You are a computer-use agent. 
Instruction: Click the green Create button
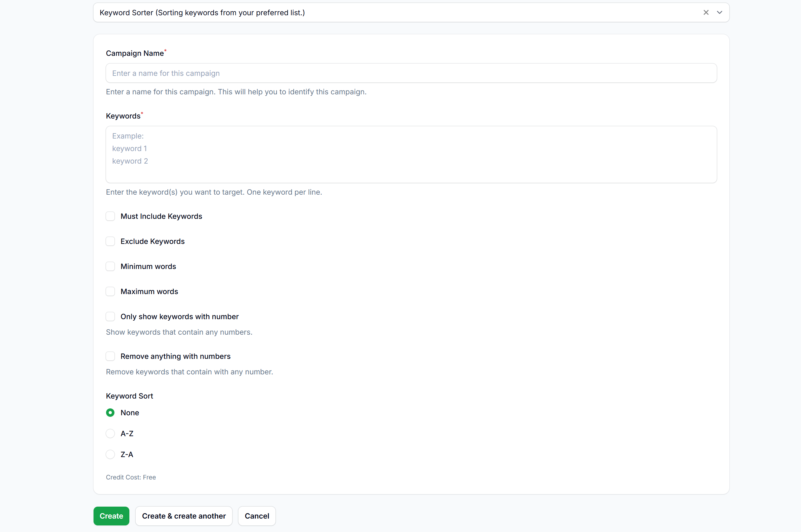tap(111, 516)
